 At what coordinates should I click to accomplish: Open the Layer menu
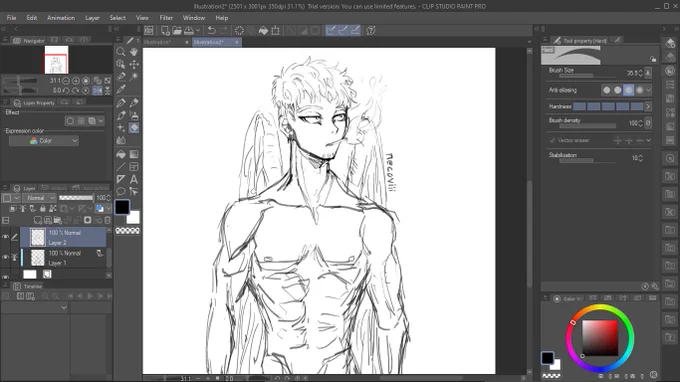click(92, 18)
